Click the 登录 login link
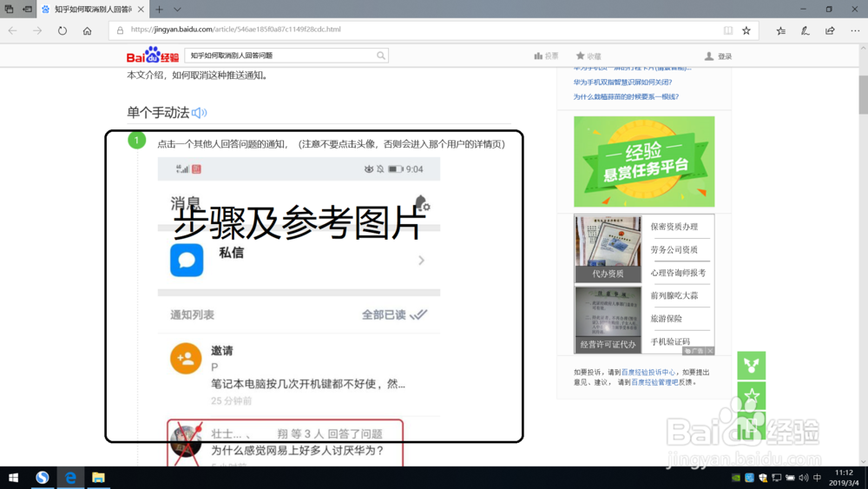The image size is (868, 489). point(718,56)
